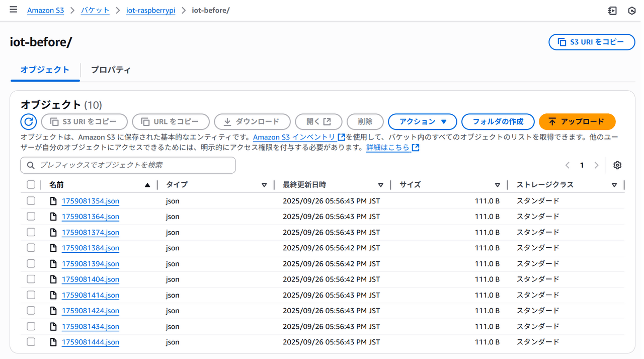Select checkbox for 1759081364.json
The image size is (644, 359).
(x=31, y=217)
